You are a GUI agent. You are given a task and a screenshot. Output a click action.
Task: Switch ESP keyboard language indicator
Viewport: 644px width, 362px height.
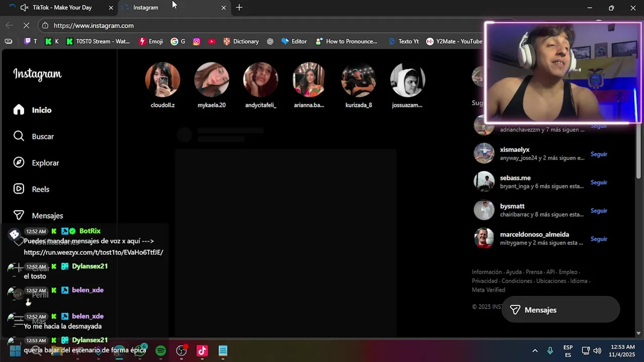(x=568, y=350)
